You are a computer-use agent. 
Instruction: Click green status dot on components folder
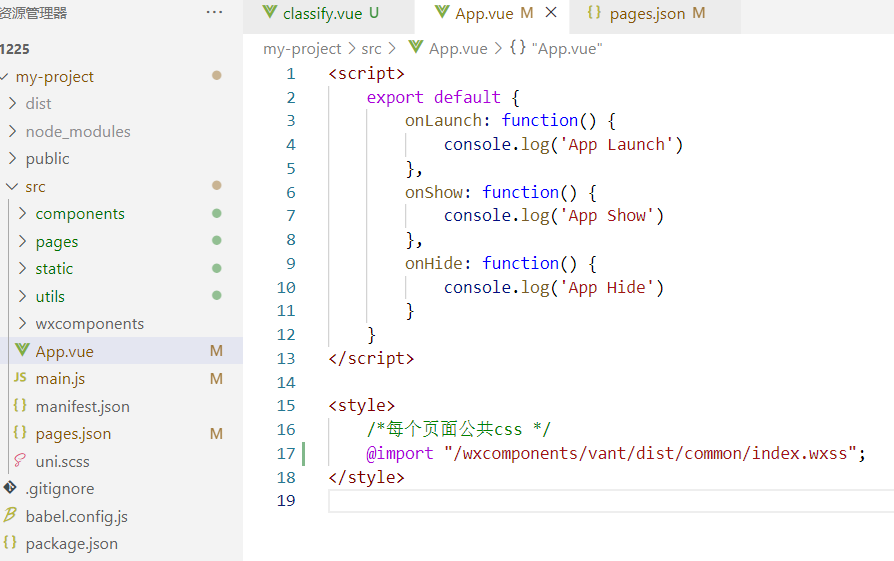[x=217, y=213]
